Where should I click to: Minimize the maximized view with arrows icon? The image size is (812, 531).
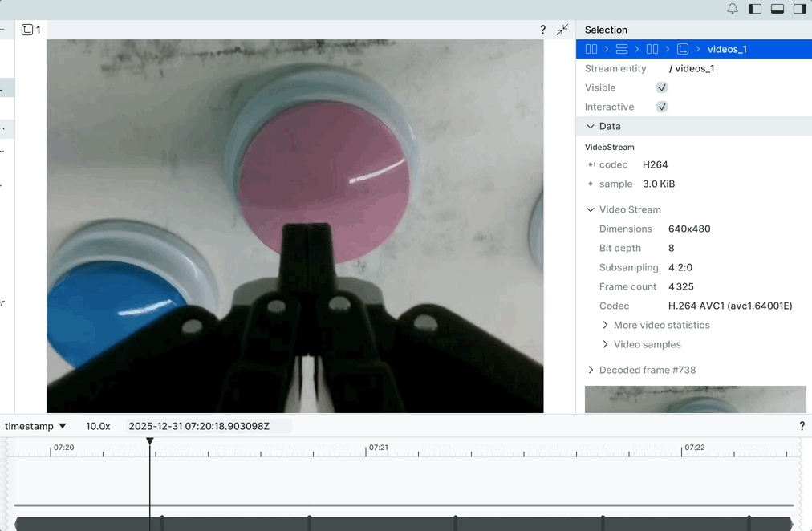[562, 30]
